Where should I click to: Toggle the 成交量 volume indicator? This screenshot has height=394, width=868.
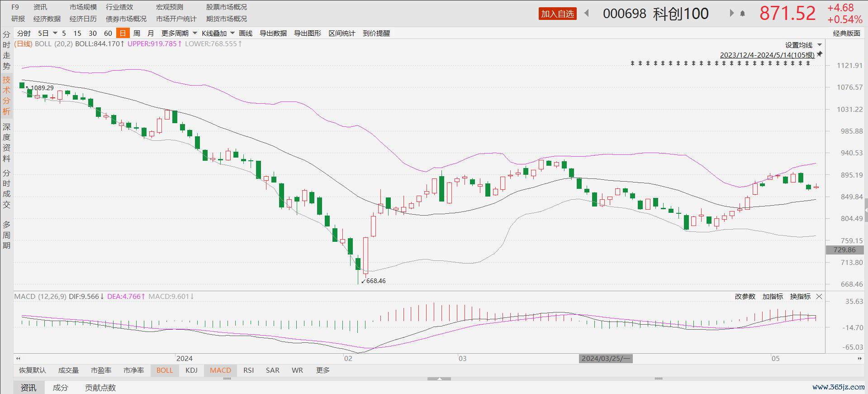tap(68, 370)
